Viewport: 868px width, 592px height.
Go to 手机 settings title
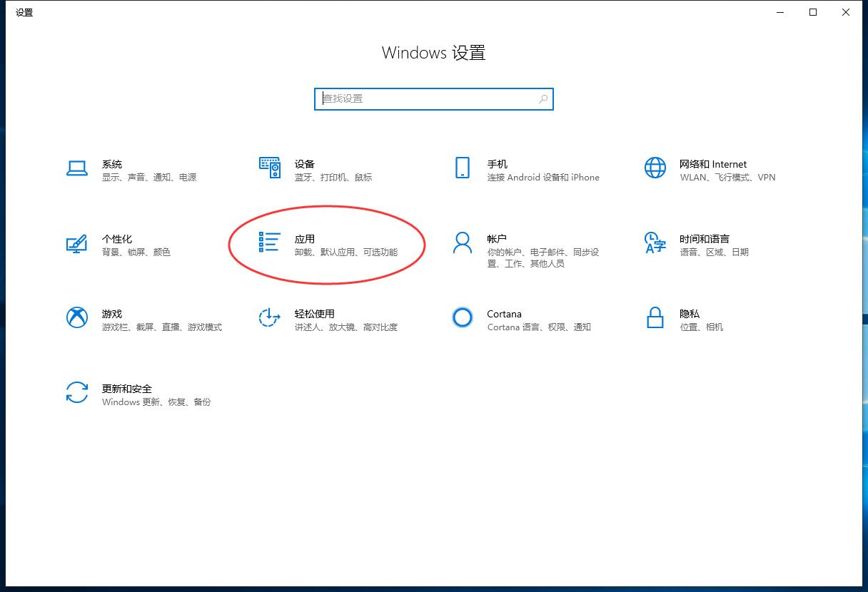click(498, 164)
